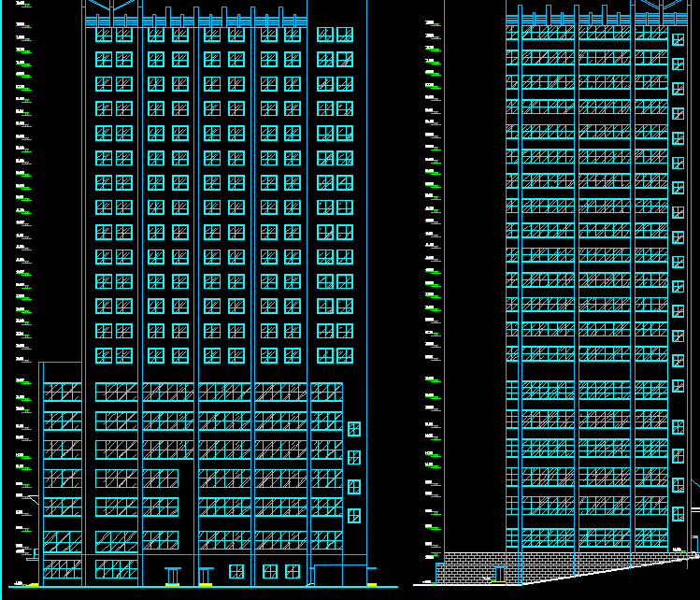Screen dimensions: 700x600
Task: Select the top small window in the side elevation's right column
Action: pos(678,39)
